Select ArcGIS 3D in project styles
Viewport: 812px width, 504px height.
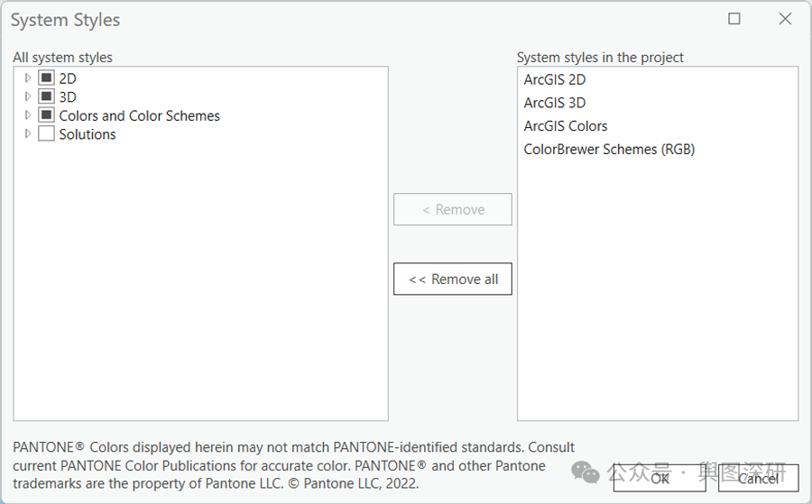[x=555, y=103]
